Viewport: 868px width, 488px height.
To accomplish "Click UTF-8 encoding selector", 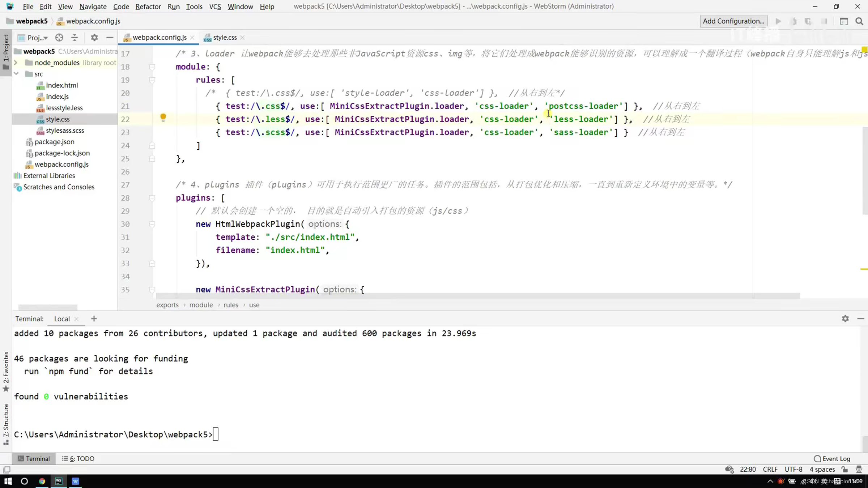I will click(x=793, y=469).
